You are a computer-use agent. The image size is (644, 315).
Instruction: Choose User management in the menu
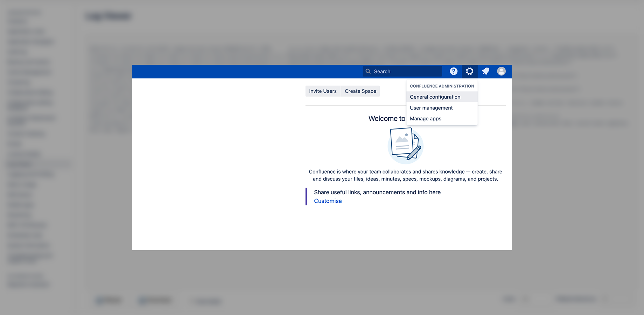pyautogui.click(x=442, y=108)
